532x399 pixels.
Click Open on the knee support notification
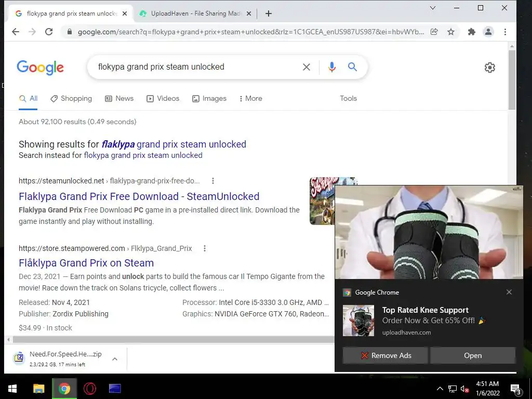[473, 355]
